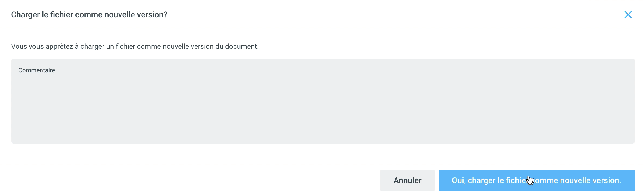The width and height of the screenshot is (644, 195).
Task: Click the center of the Commentaire textarea
Action: (323, 101)
